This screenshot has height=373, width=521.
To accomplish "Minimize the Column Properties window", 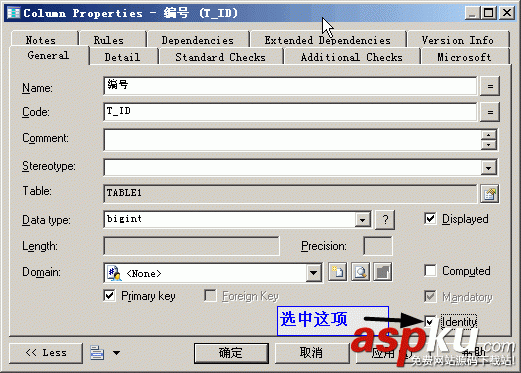I will pyautogui.click(x=473, y=13).
